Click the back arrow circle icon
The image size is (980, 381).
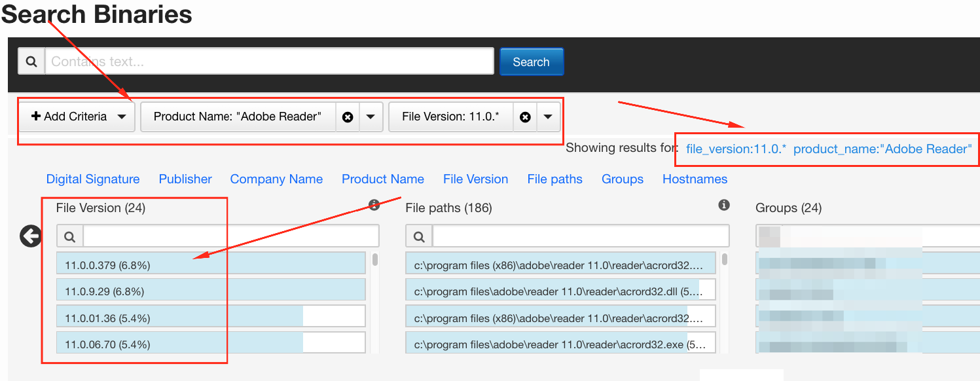coord(31,236)
